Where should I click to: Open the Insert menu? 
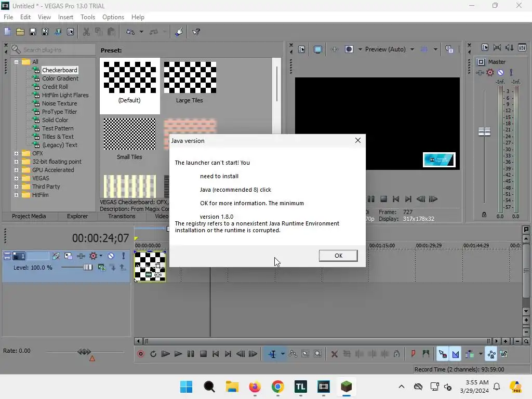point(65,17)
